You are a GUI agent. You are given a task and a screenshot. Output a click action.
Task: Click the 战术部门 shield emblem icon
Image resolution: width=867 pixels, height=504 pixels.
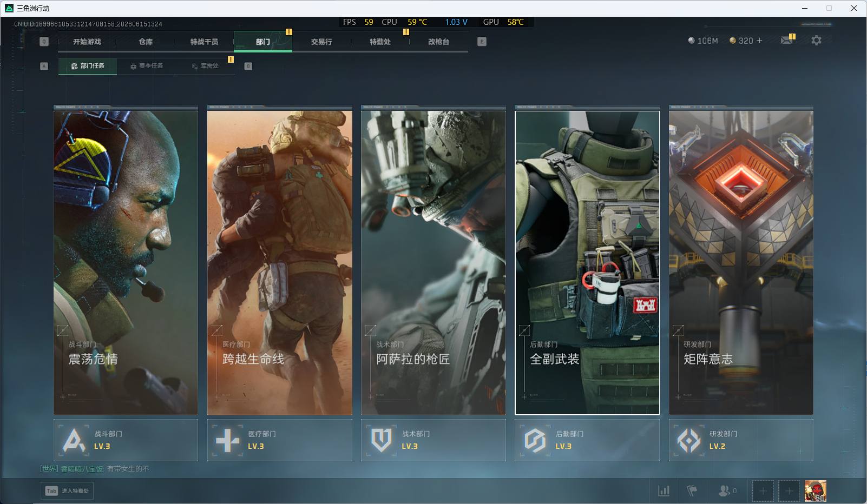382,440
